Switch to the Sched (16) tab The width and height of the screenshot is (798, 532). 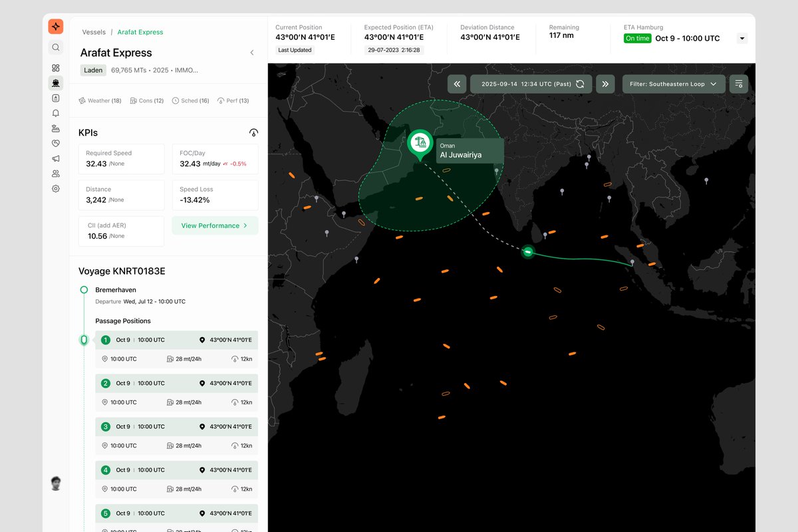(x=190, y=101)
